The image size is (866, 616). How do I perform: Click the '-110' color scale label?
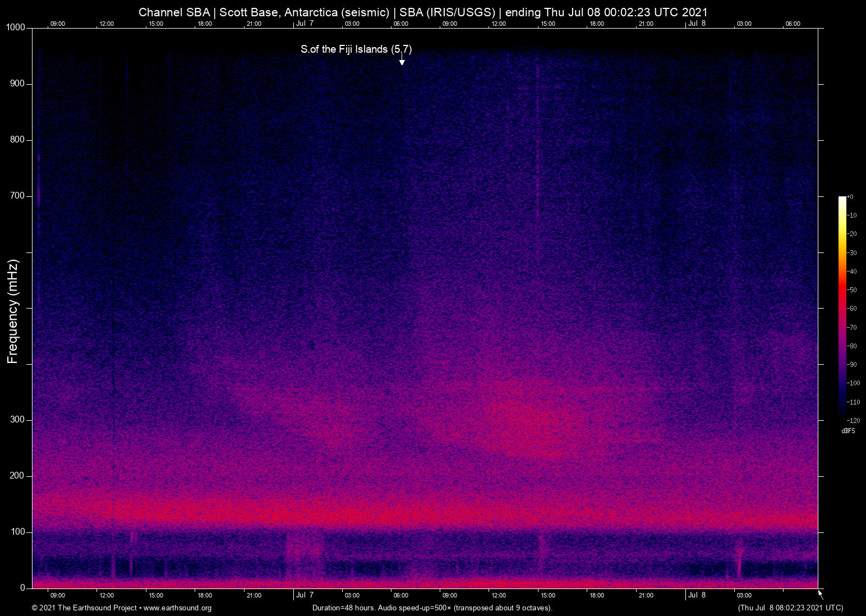coord(854,402)
